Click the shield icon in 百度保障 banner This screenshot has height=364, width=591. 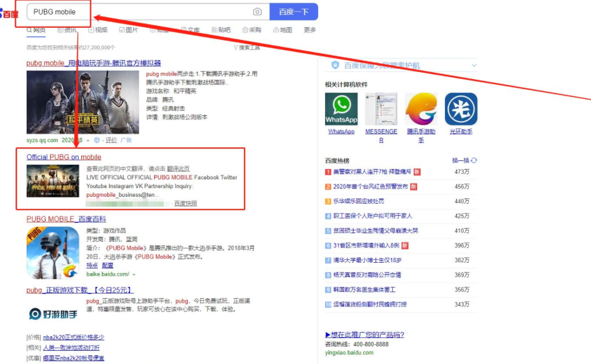pyautogui.click(x=335, y=65)
